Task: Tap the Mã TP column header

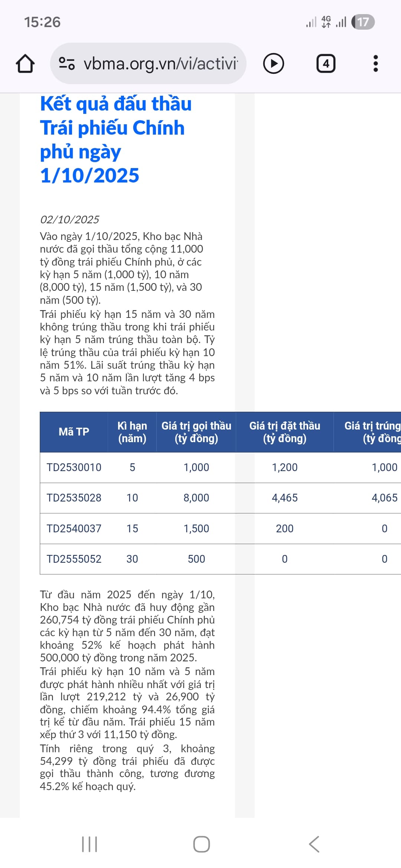Action: pos(74,432)
